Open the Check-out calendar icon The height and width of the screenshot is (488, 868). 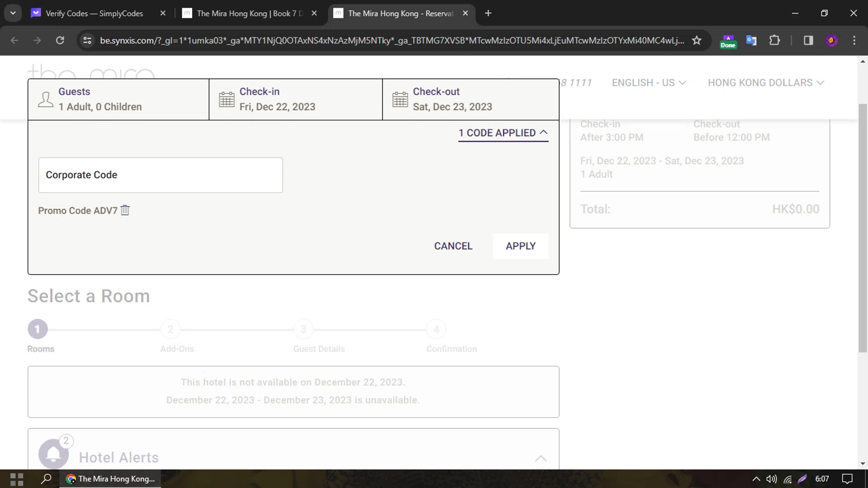(x=400, y=100)
